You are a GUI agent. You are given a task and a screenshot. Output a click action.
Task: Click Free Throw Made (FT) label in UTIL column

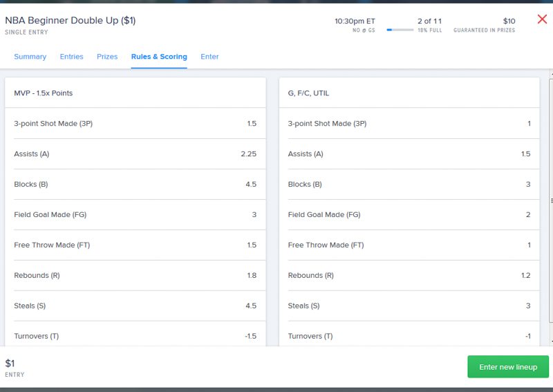(326, 245)
